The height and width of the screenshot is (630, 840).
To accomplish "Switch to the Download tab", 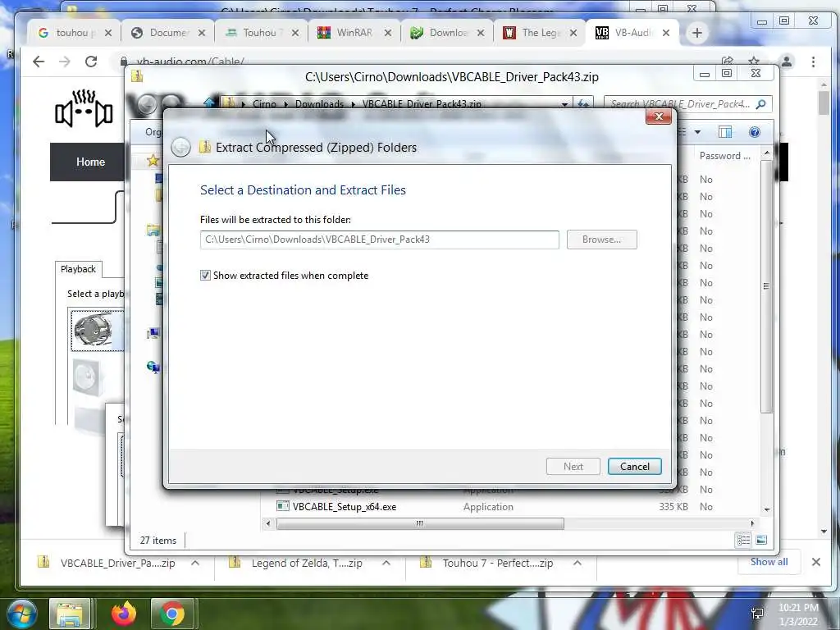I will [447, 33].
